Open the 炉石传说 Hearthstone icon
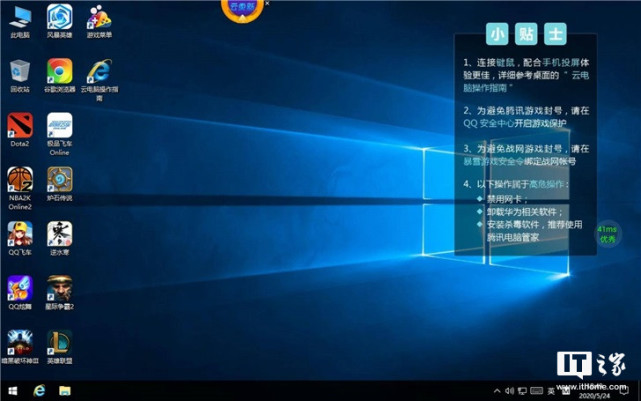 (x=60, y=184)
